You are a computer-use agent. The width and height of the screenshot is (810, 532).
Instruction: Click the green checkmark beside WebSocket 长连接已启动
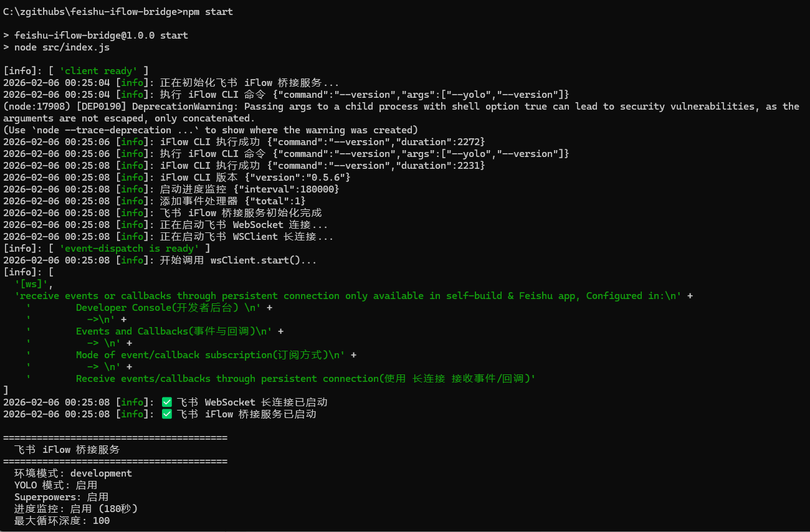tap(166, 402)
